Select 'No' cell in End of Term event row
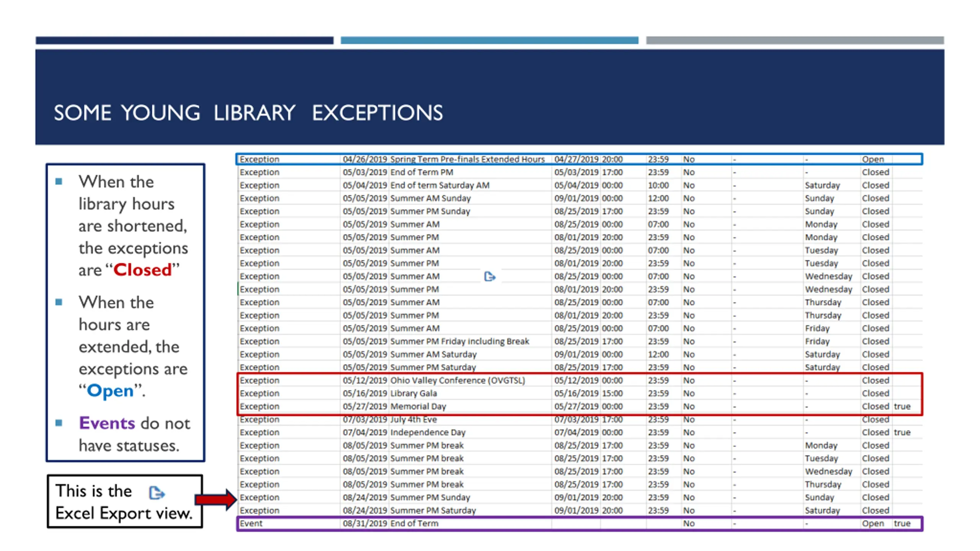980x551 pixels. click(689, 523)
